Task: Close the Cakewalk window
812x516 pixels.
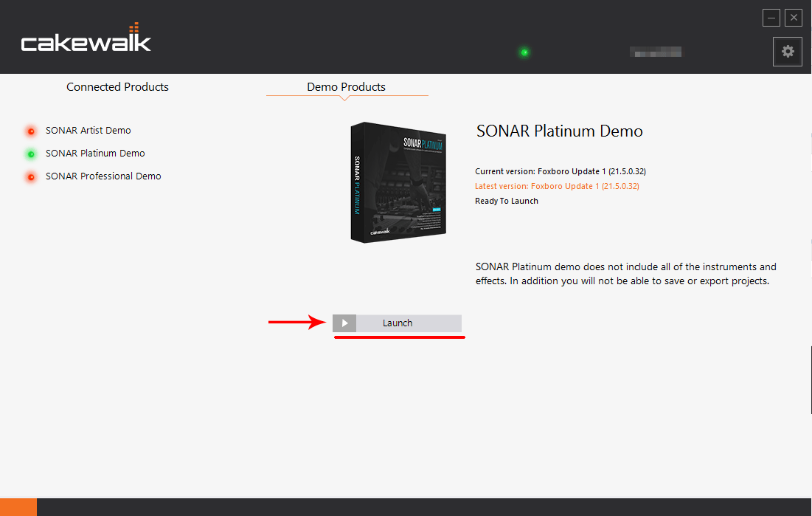Action: pyautogui.click(x=794, y=18)
